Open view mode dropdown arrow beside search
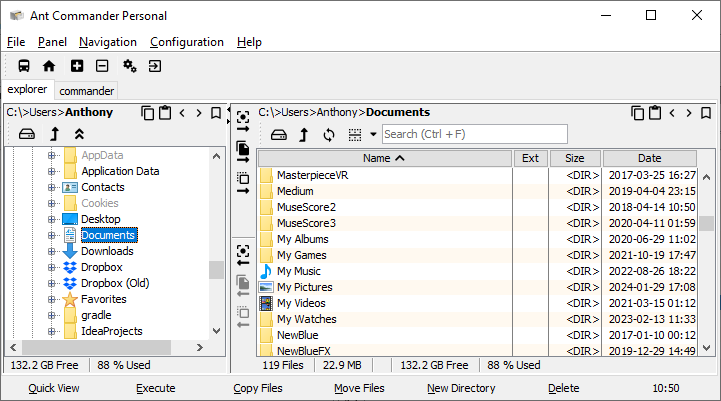Viewport: 721px width, 401px height. click(373, 134)
